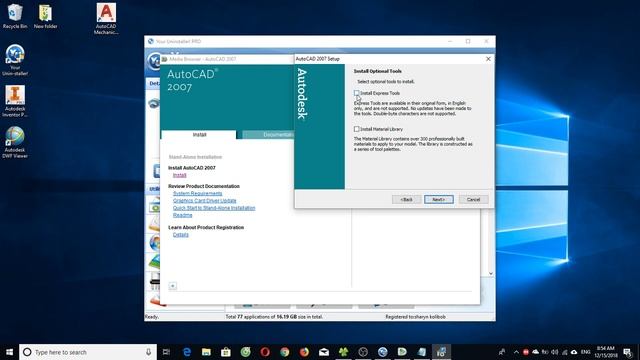This screenshot has width=640, height=360.
Task: Cancel the AutoCAD 2007 Setup
Action: tap(473, 200)
